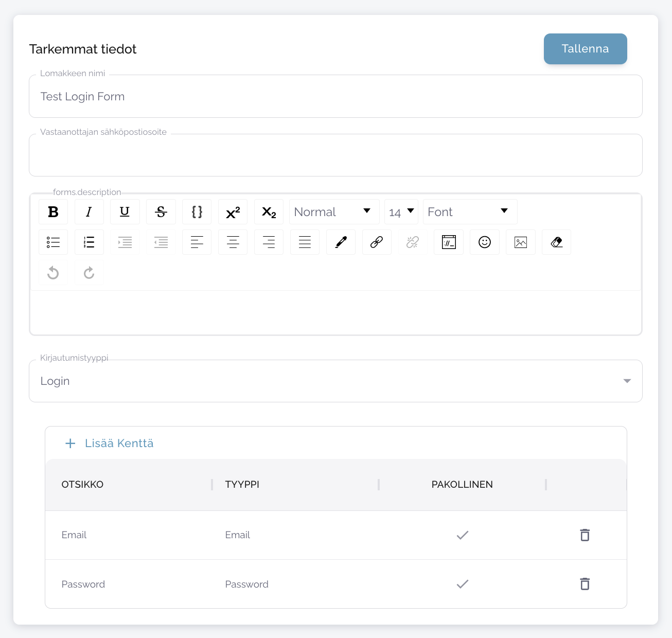Toggle underline formatting
The image size is (672, 638).
tap(125, 212)
